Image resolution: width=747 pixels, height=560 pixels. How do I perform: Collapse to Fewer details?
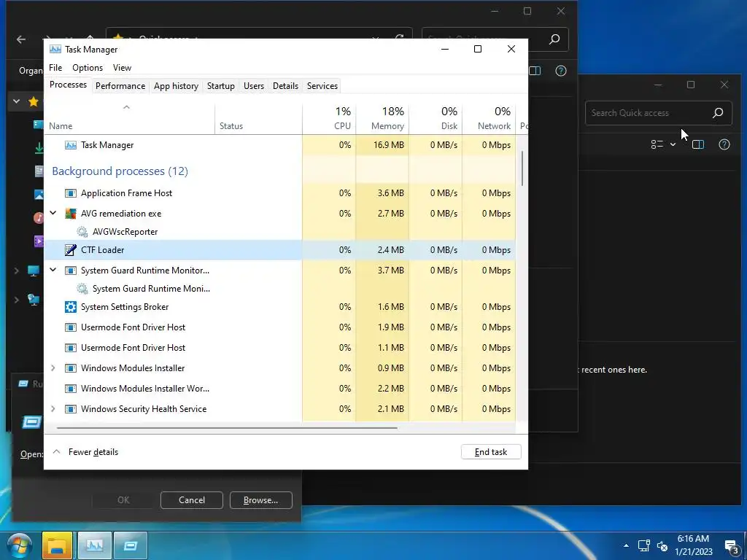pyautogui.click(x=85, y=452)
